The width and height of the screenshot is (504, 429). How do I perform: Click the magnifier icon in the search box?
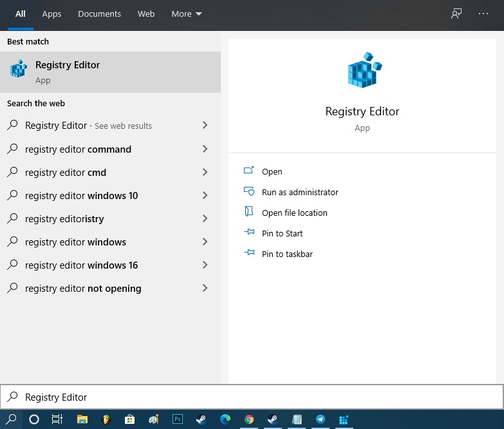[12, 397]
